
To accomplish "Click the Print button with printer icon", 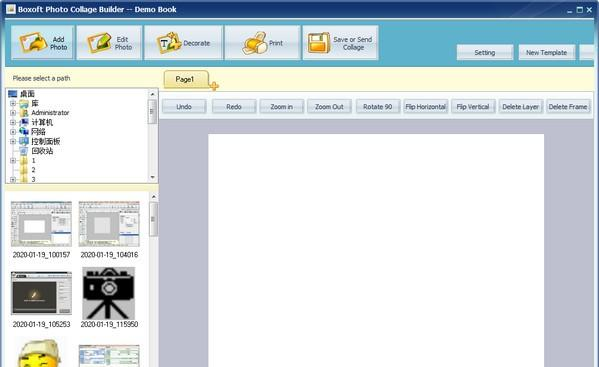I will click(x=262, y=43).
